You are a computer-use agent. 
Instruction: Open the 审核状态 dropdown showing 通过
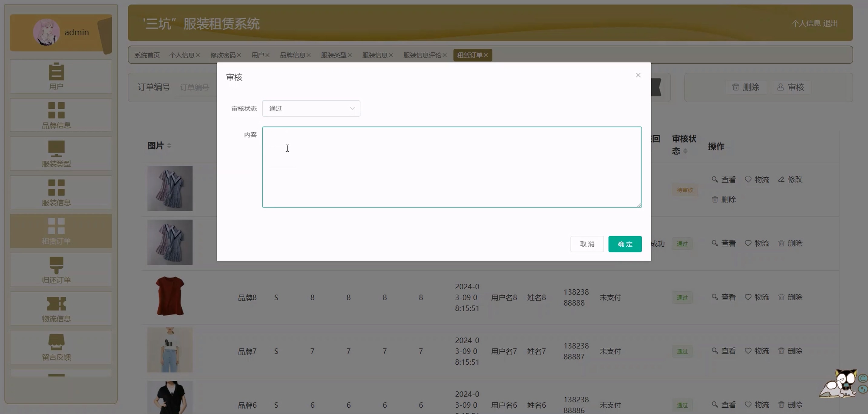pyautogui.click(x=311, y=108)
